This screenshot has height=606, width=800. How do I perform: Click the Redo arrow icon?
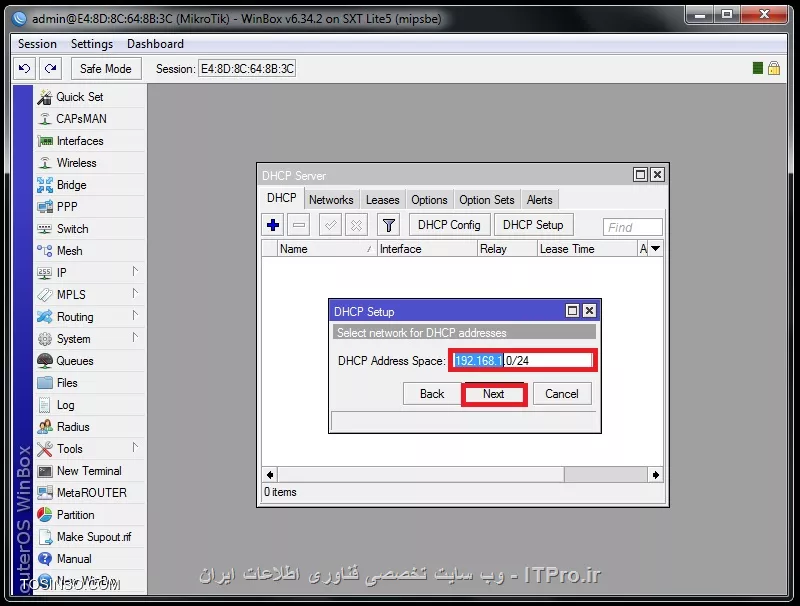(x=50, y=68)
